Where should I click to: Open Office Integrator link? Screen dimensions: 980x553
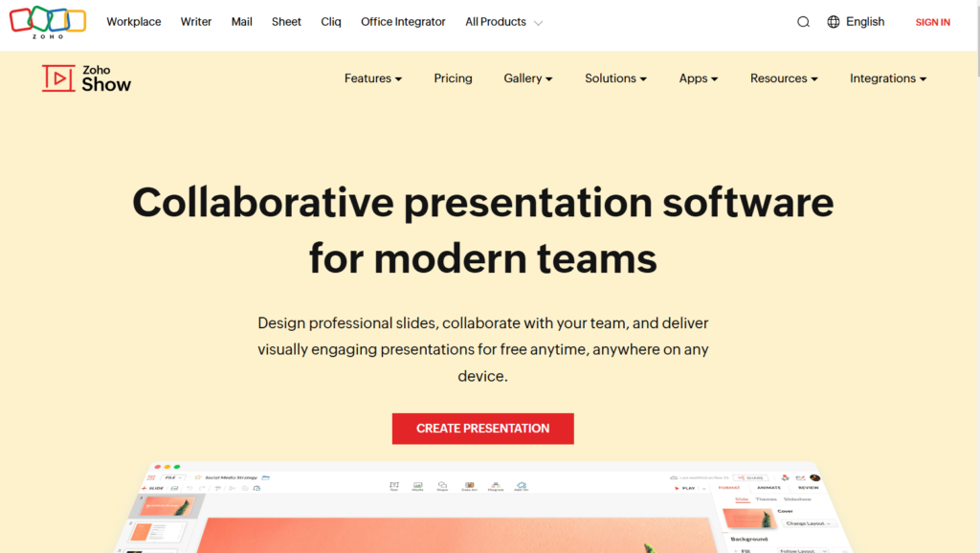[403, 22]
